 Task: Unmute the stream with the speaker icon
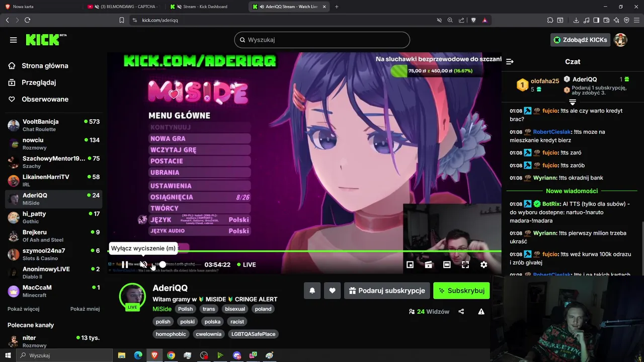[x=143, y=264]
